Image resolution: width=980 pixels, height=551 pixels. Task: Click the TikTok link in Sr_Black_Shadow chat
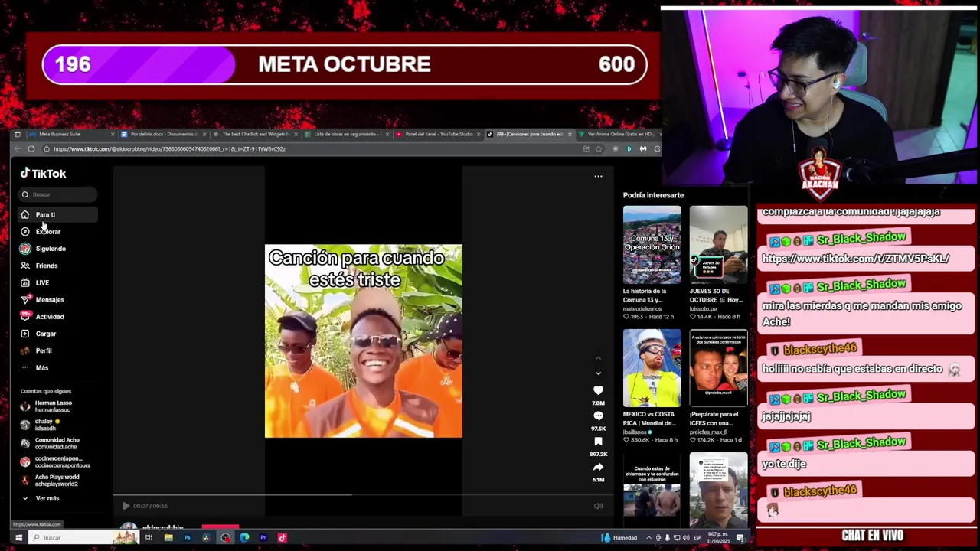855,259
